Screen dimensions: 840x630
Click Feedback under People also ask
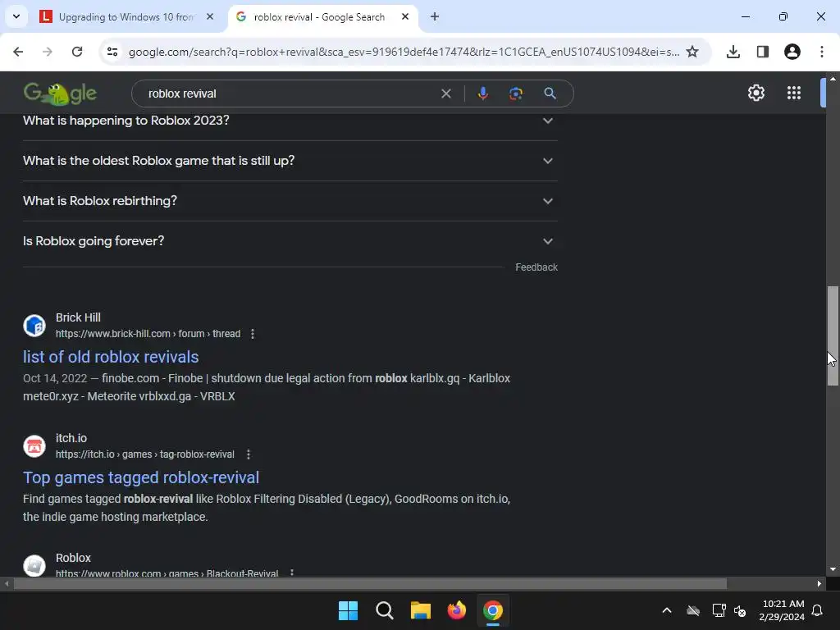536,267
